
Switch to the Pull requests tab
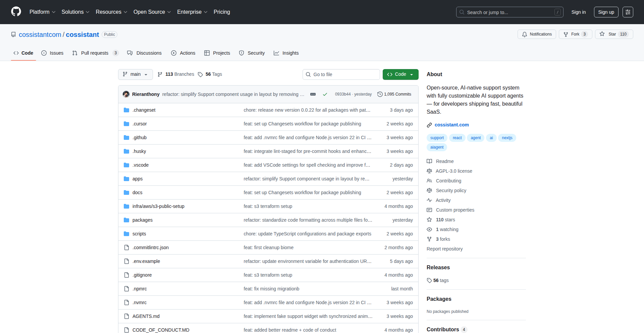[x=95, y=53]
